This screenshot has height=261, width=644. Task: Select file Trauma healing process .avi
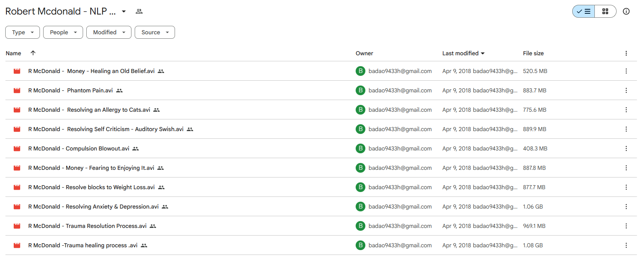pos(83,245)
